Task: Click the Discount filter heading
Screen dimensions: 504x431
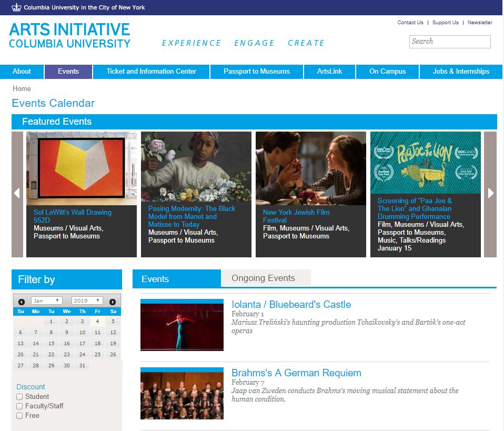Action: [x=31, y=387]
